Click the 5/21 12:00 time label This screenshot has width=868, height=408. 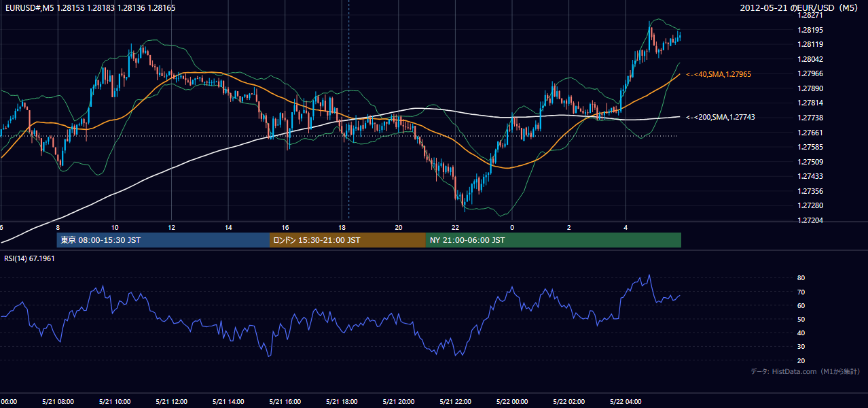point(171,402)
